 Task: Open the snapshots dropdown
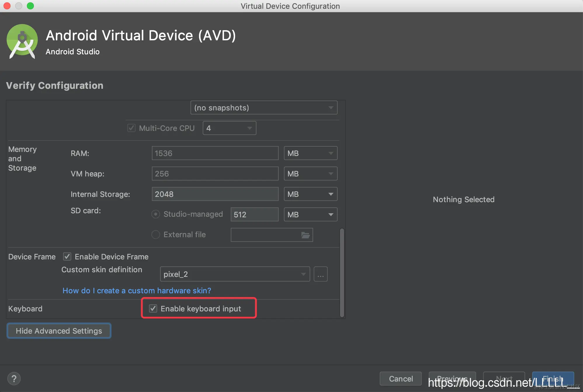point(263,107)
